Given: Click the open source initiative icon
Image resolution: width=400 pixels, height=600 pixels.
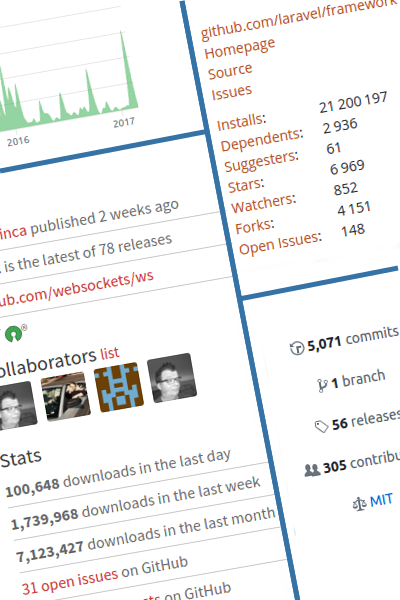Looking at the screenshot, I should [15, 333].
